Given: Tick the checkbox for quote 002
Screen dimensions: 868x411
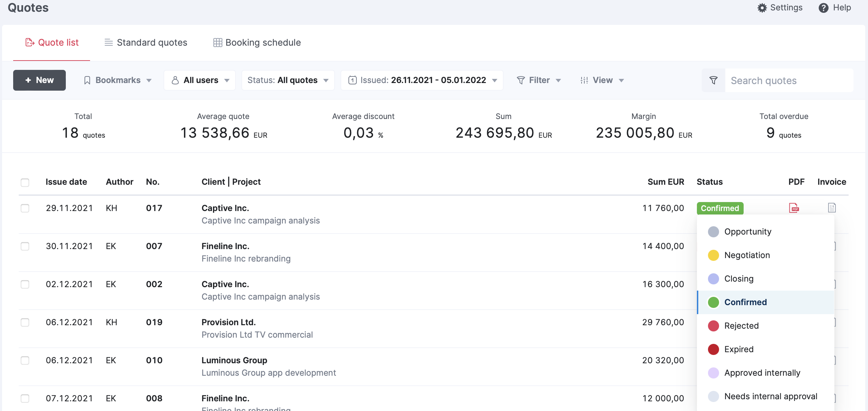Looking at the screenshot, I should coord(25,284).
